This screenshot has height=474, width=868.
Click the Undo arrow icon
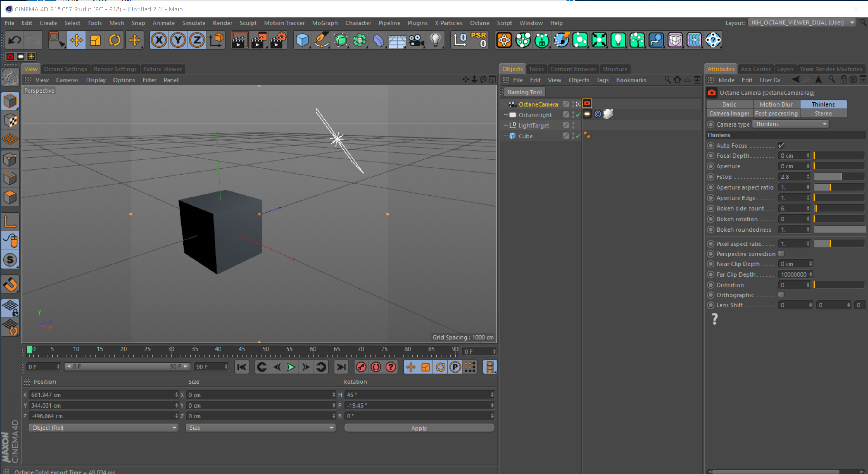14,40
